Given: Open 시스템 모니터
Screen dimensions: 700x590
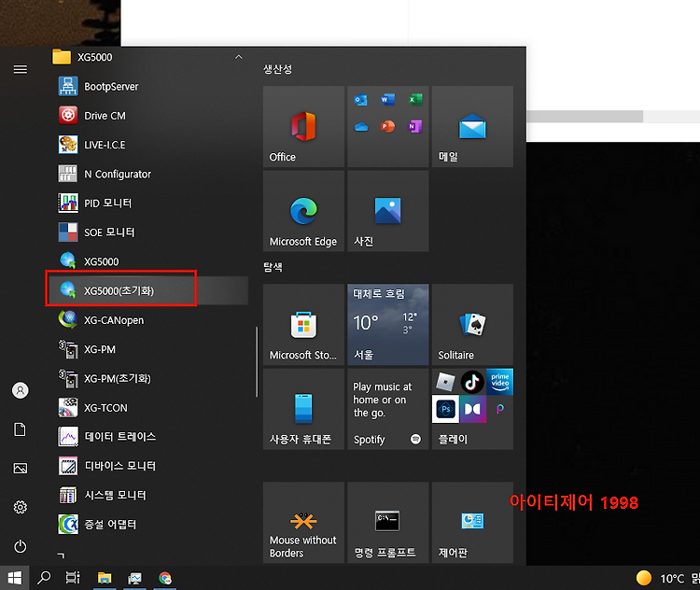Looking at the screenshot, I should pos(147,496).
